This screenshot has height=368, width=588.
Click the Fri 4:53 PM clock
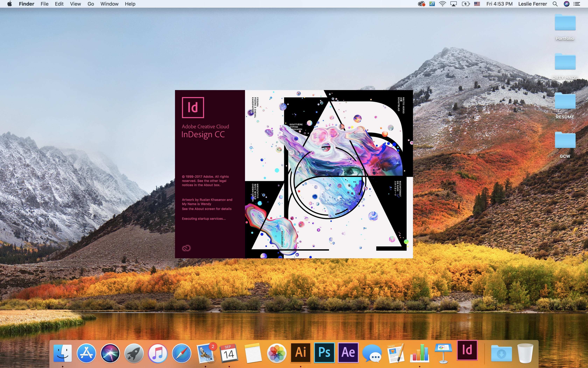pos(499,4)
